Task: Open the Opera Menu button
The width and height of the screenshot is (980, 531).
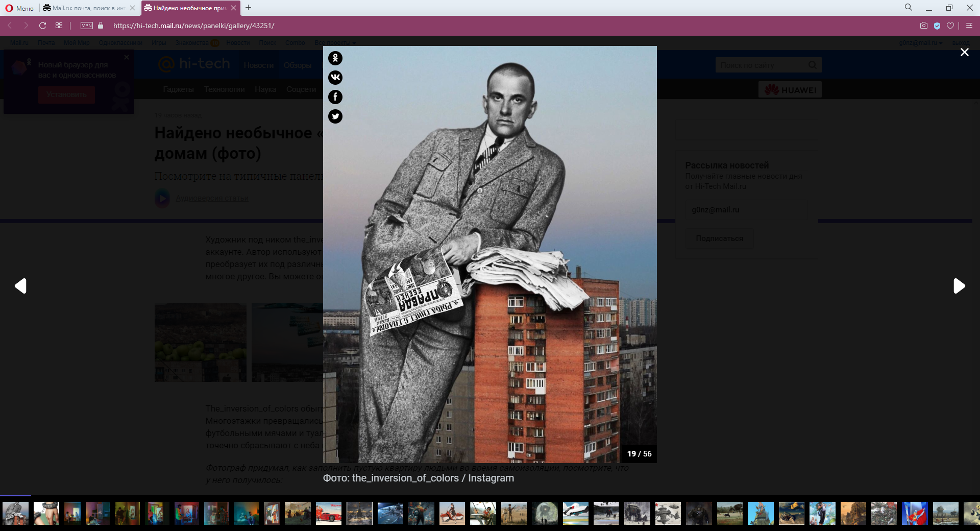Action: point(19,8)
